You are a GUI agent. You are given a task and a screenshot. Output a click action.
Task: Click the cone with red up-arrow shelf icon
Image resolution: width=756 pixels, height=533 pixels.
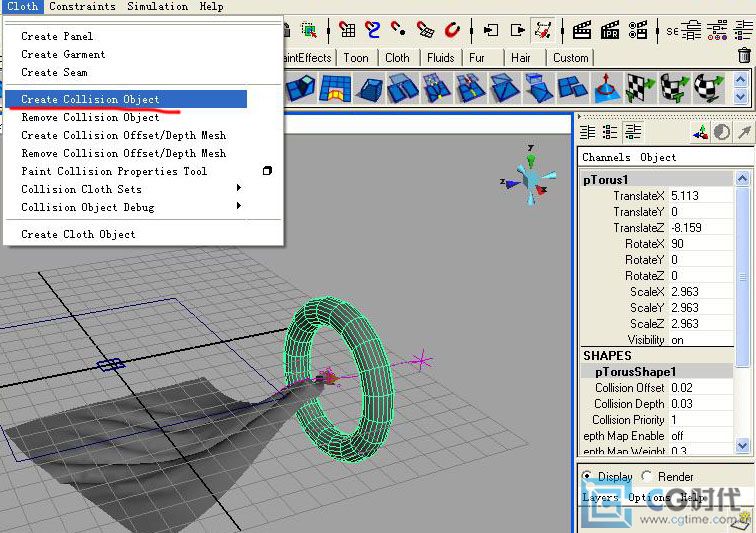click(x=607, y=88)
